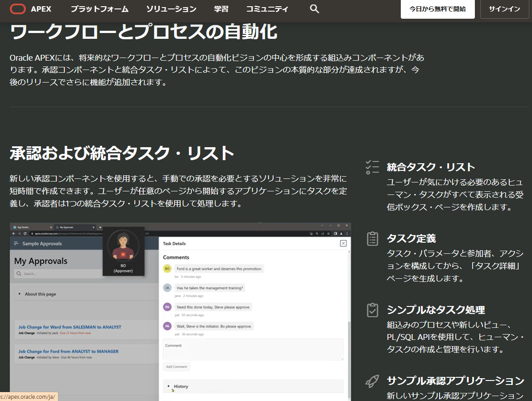The height and width of the screenshot is (401, 532).
Task: Open the プラットフォーム menu
Action: tap(100, 9)
